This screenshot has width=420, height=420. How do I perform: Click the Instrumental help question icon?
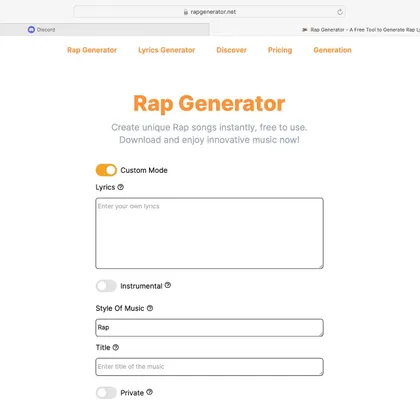click(x=168, y=285)
